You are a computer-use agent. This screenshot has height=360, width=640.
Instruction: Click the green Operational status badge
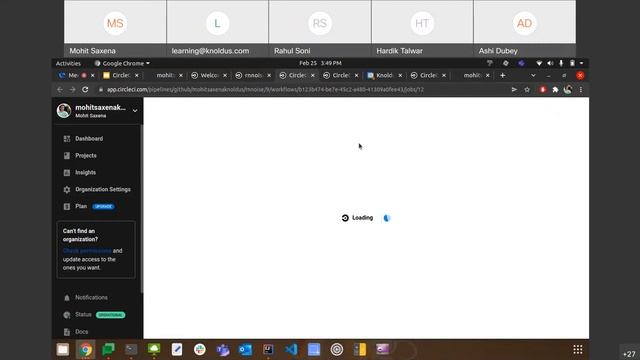pyautogui.click(x=111, y=315)
